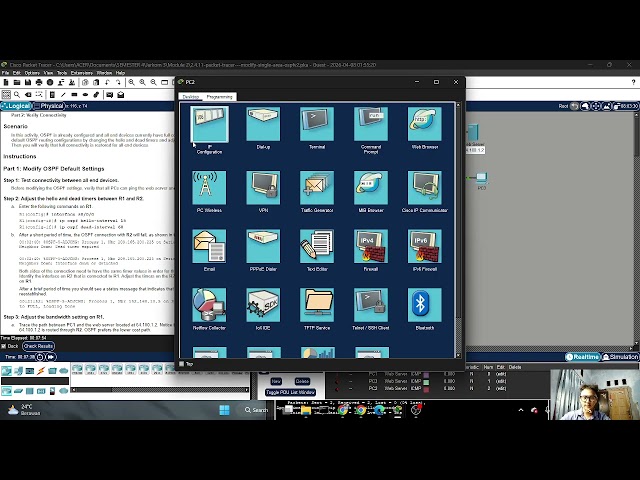The image size is (640, 480).
Task: Click Toggle PDU List Window
Action: tap(290, 392)
